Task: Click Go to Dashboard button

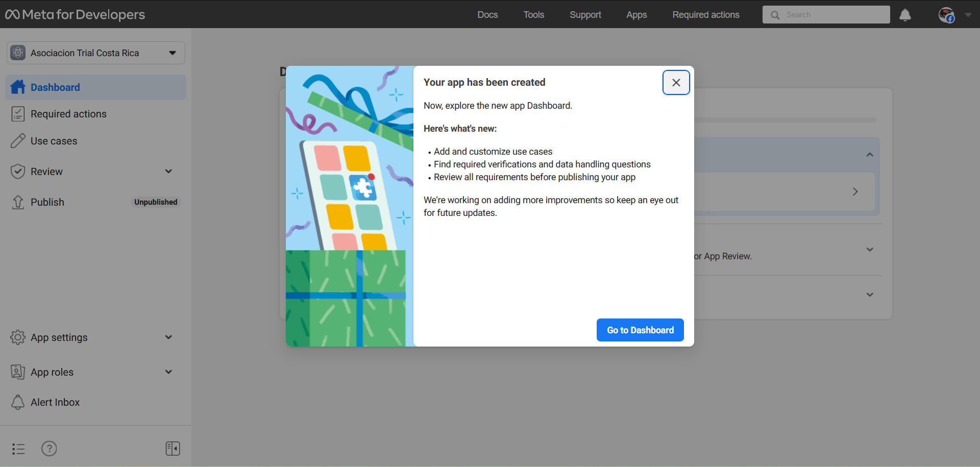Action: [640, 330]
